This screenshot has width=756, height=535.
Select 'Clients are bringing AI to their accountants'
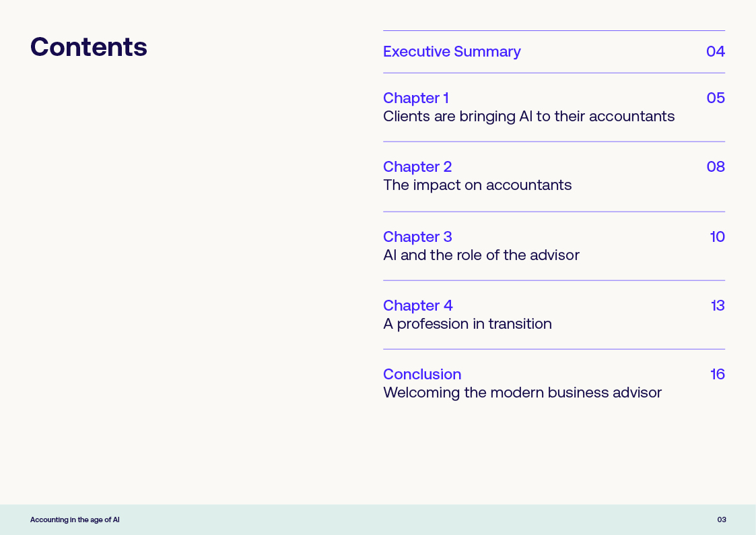tap(528, 117)
